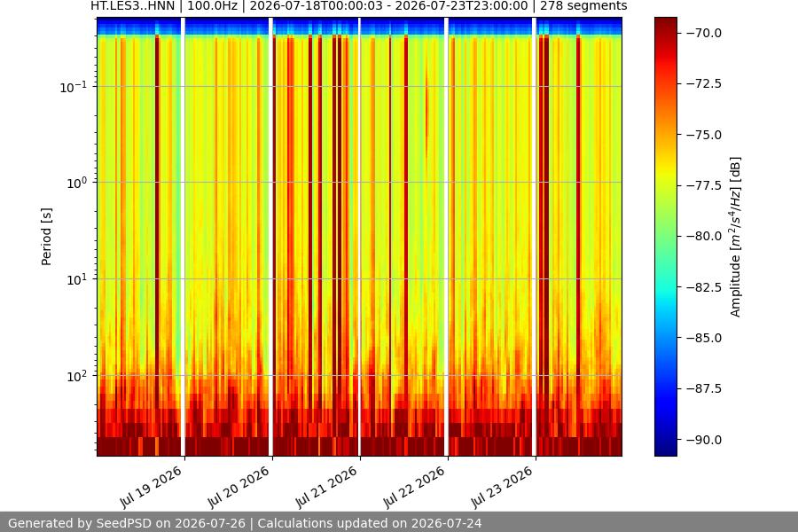Select the 'Jul 21 2026' x-axis label

click(x=326, y=487)
